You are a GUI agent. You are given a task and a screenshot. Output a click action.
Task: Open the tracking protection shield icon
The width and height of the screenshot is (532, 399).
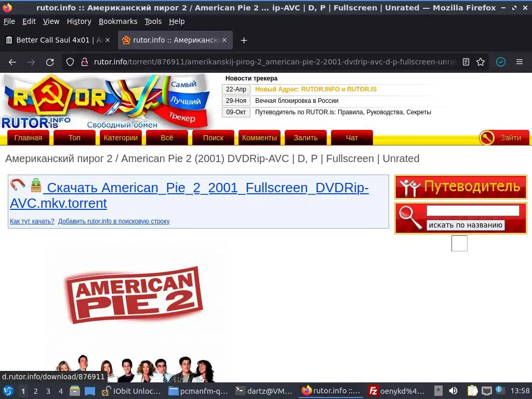click(x=70, y=62)
